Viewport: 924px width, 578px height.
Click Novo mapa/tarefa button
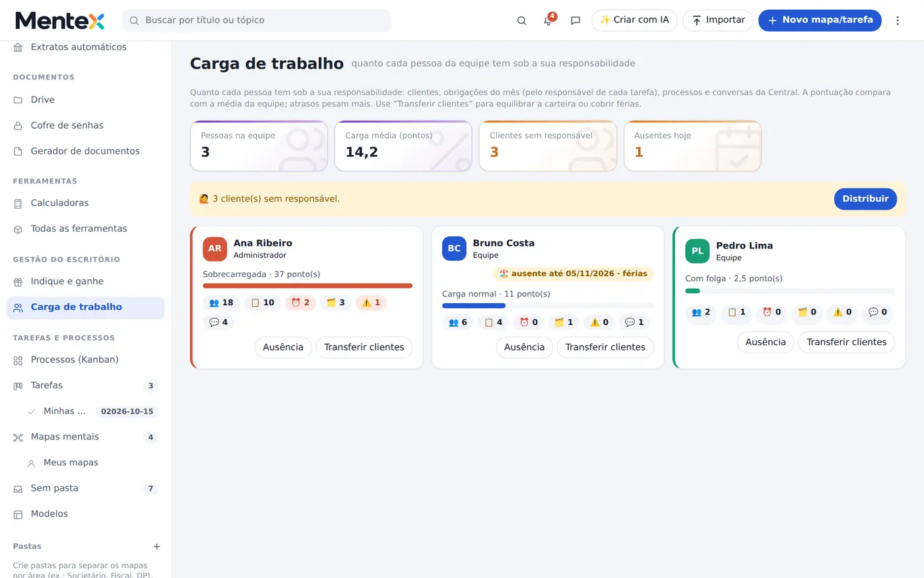click(820, 20)
